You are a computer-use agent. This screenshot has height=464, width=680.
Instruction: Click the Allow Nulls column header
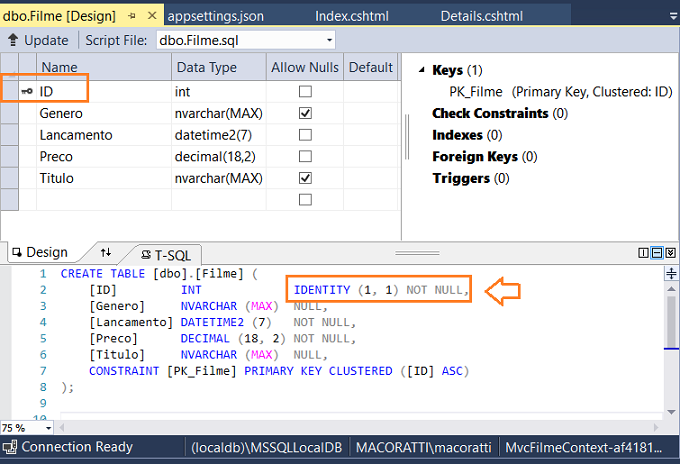[305, 67]
